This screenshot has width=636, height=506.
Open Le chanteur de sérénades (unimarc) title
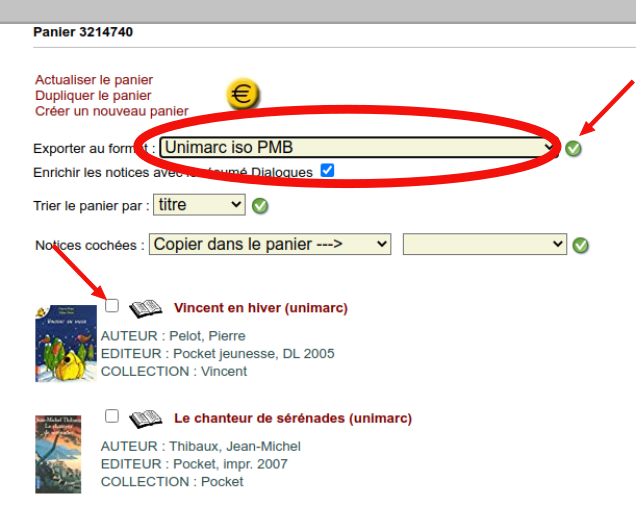coord(292,418)
